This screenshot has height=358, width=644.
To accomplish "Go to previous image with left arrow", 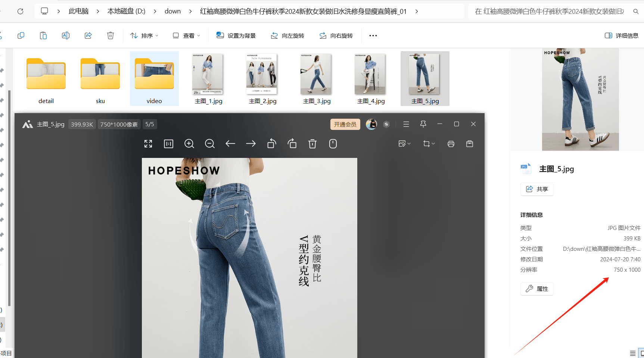I will [230, 144].
